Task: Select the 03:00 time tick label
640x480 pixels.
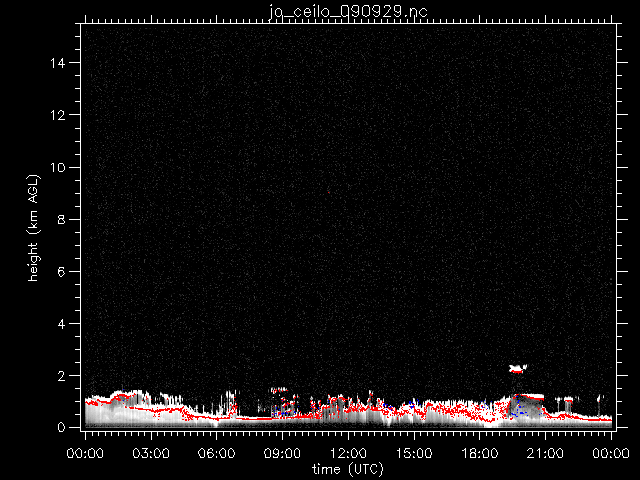Action: 150,453
